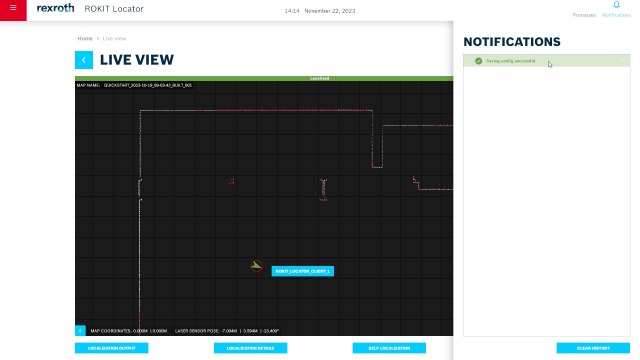Clear the notification history
Screen dimensions: 640x360
593,348
